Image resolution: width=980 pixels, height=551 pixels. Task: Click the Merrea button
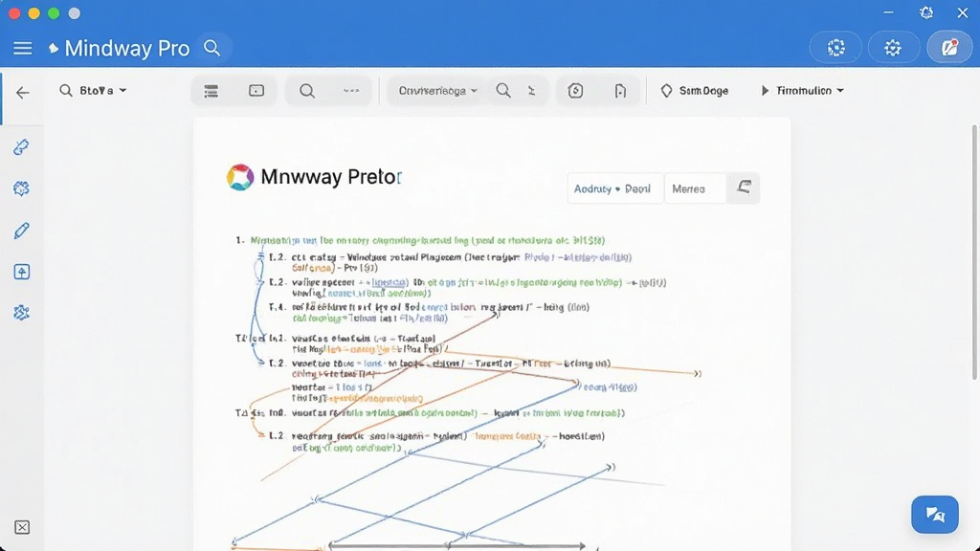click(695, 188)
